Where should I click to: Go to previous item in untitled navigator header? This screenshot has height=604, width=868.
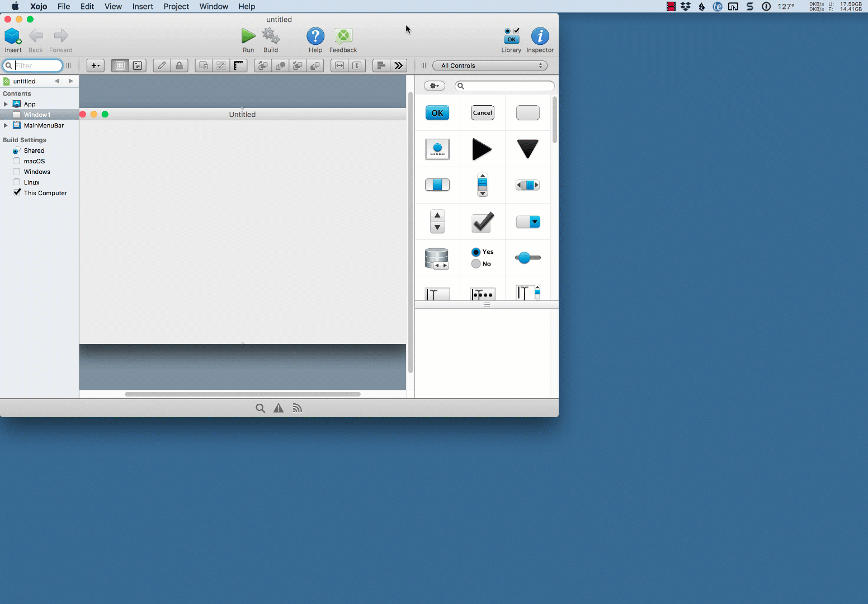[57, 82]
